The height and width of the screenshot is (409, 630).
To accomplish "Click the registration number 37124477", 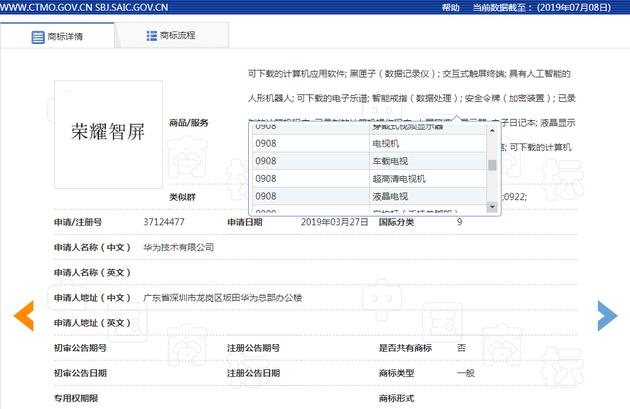I will (166, 222).
